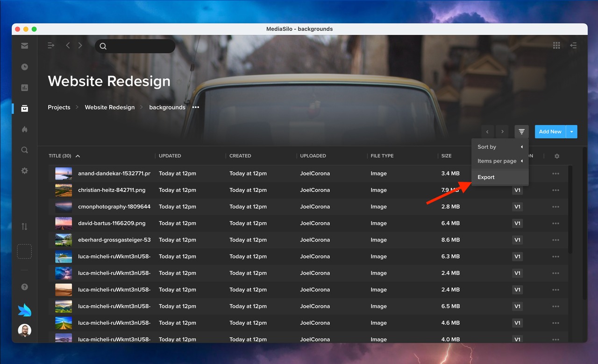
Task: Go to next page arrow button
Action: (x=502, y=132)
